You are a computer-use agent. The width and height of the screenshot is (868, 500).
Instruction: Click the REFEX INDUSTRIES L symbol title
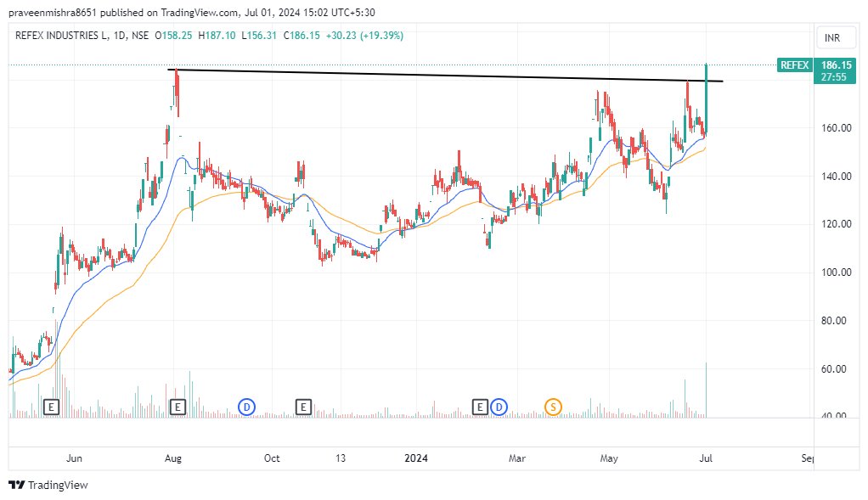pos(61,36)
